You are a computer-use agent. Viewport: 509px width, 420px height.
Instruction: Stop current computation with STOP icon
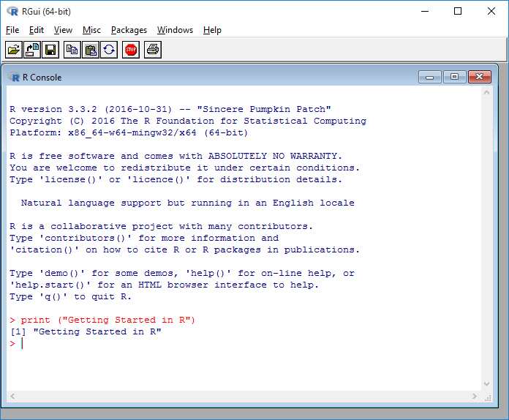(131, 50)
